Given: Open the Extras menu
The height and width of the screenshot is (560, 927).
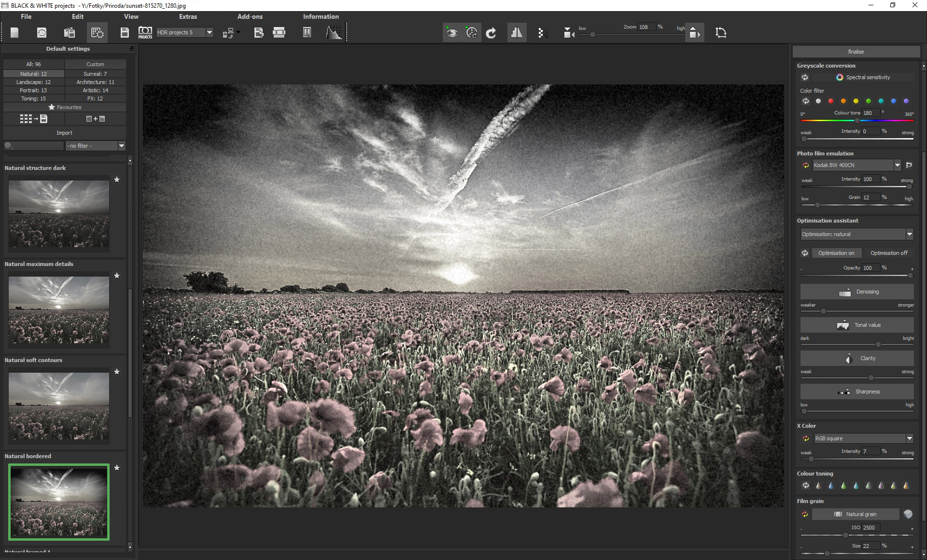Looking at the screenshot, I should [188, 16].
